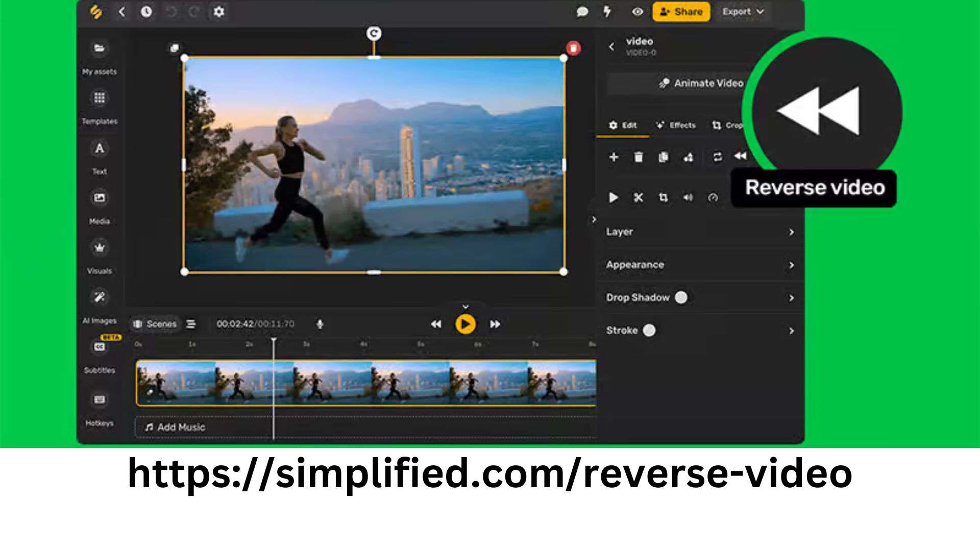Click the rotate handle above video
Viewport: 980px width, 551px height.
374,34
